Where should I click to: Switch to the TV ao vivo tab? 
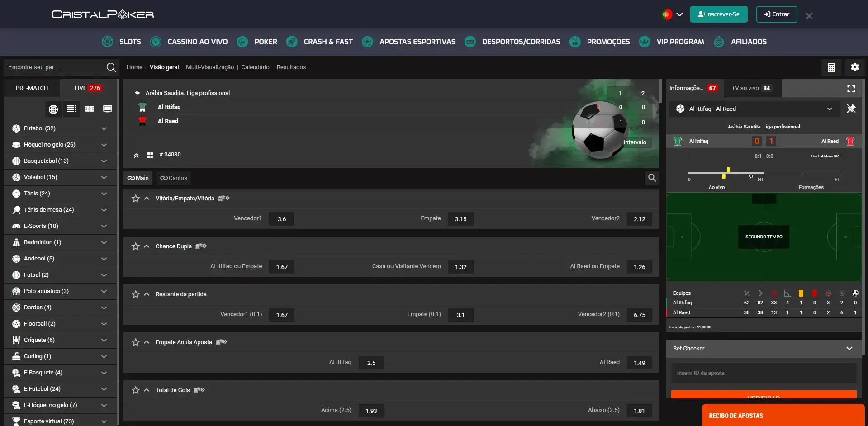(x=745, y=88)
